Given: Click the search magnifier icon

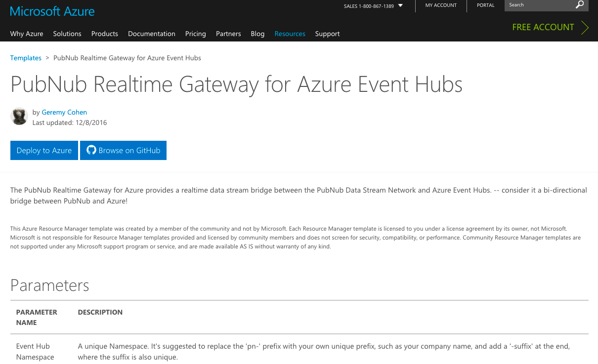Looking at the screenshot, I should (x=579, y=5).
